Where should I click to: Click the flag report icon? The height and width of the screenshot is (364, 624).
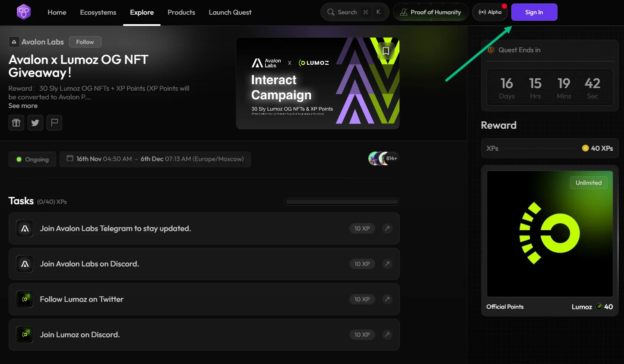click(x=54, y=123)
